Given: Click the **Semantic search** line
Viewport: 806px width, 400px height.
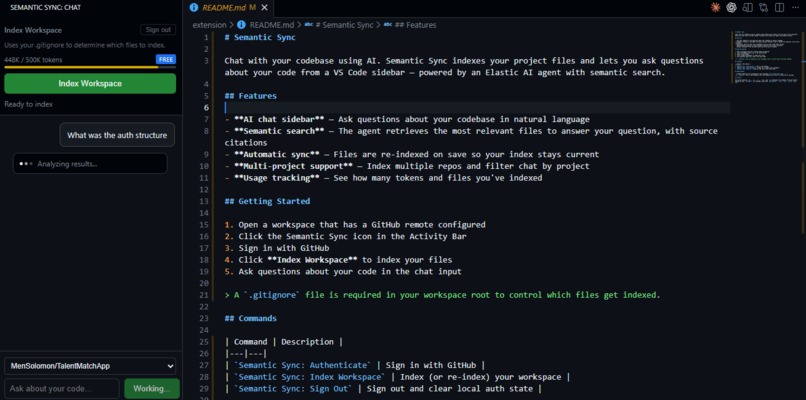Looking at the screenshot, I should 471,137.
